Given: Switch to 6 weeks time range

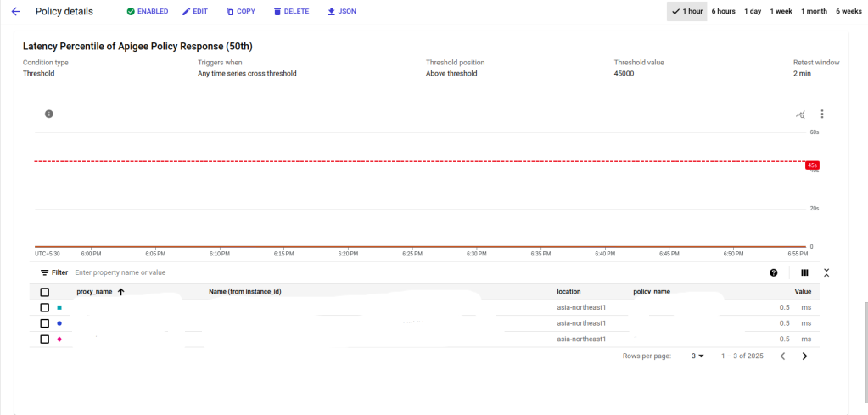Looking at the screenshot, I should 848,11.
